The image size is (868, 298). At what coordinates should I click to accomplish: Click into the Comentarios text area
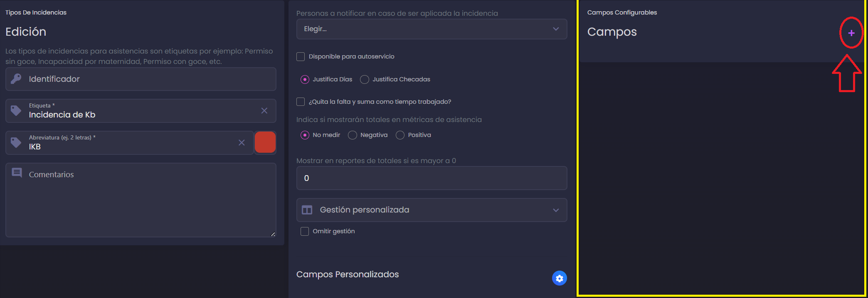pyautogui.click(x=141, y=200)
